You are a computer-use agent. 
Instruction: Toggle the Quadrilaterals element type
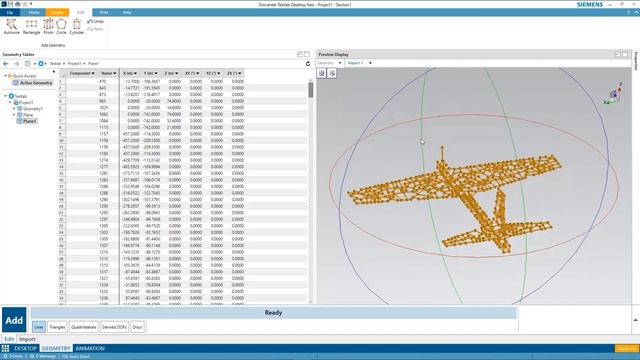(84, 327)
